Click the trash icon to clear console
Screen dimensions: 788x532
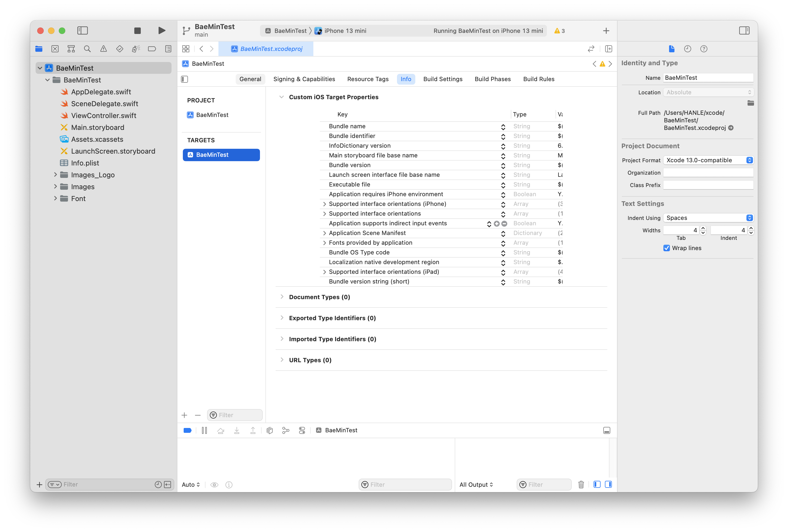pyautogui.click(x=581, y=485)
